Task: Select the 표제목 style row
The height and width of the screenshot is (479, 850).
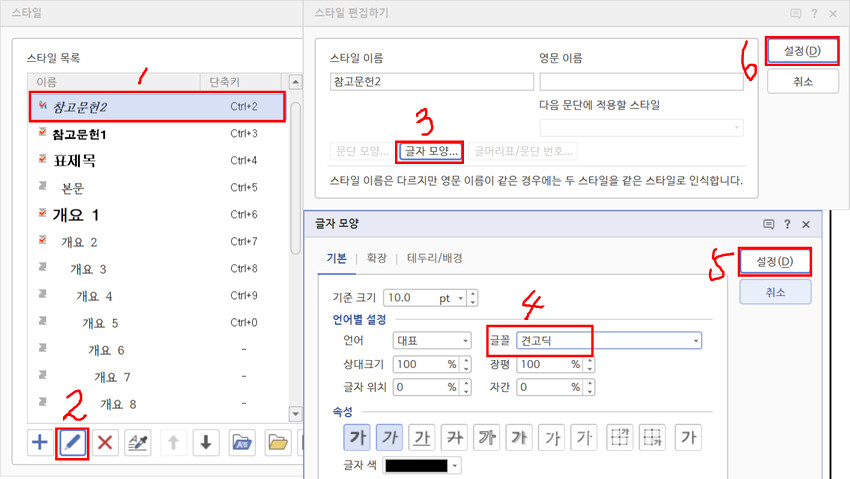Action: 157,160
